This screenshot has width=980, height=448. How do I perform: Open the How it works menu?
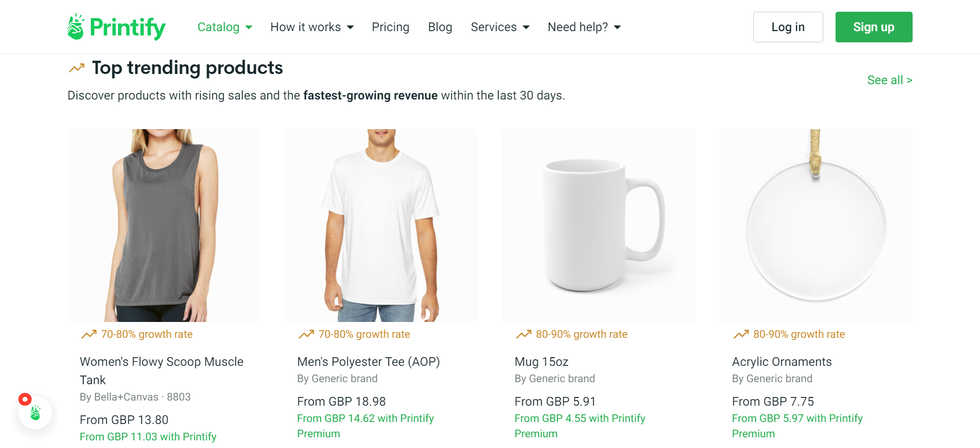click(311, 27)
